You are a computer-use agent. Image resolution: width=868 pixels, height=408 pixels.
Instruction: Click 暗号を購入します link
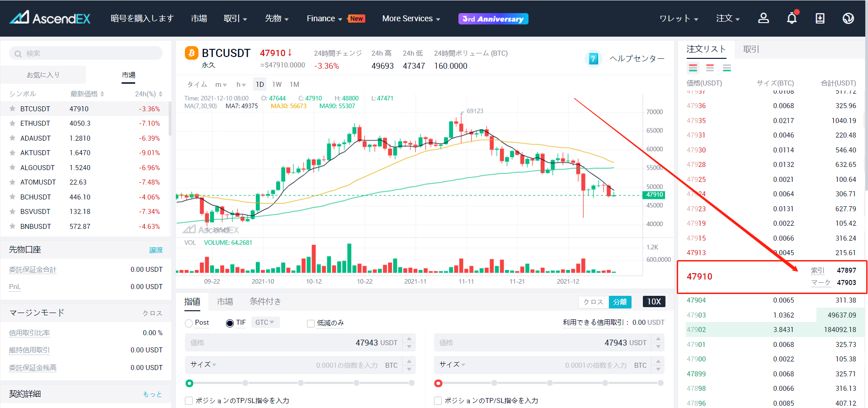[142, 19]
